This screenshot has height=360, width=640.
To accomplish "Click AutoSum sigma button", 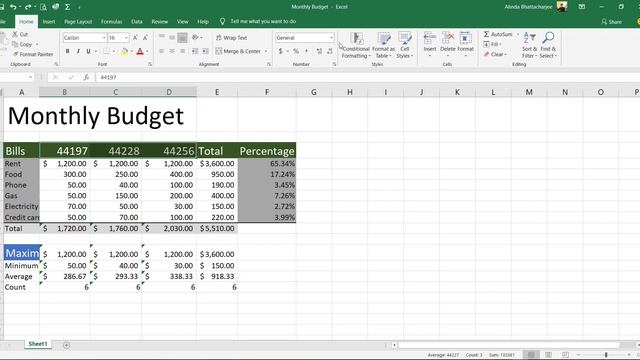I will click(498, 34).
